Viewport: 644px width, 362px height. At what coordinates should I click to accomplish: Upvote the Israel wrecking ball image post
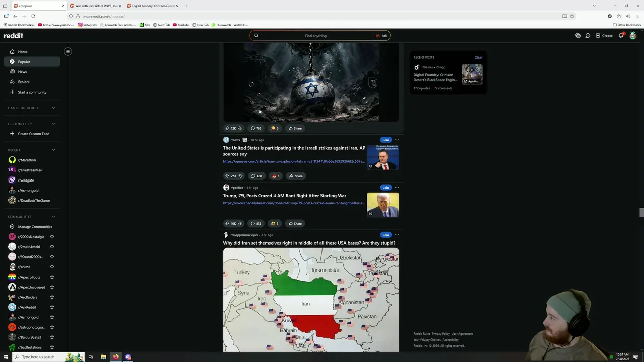(227, 128)
